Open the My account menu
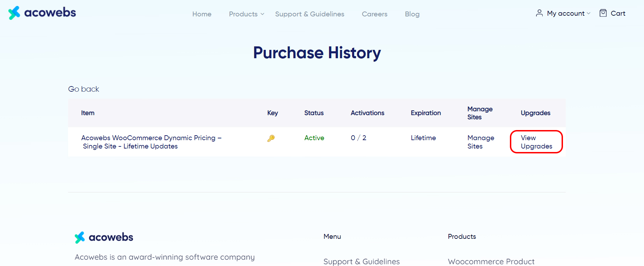This screenshot has height=266, width=644. [566, 13]
